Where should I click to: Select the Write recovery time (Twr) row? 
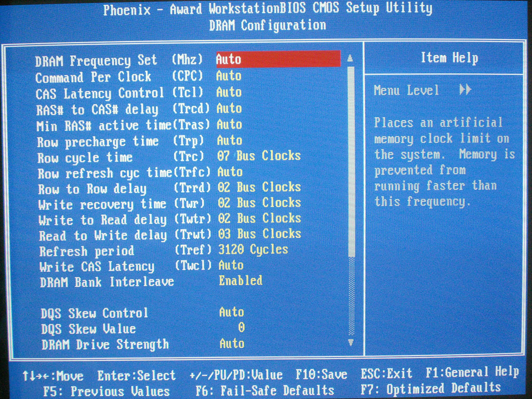point(102,204)
